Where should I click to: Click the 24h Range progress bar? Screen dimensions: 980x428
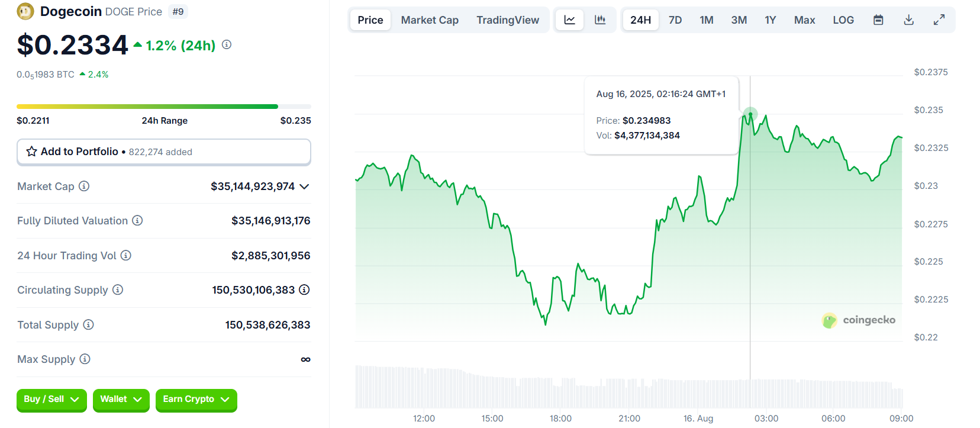164,107
